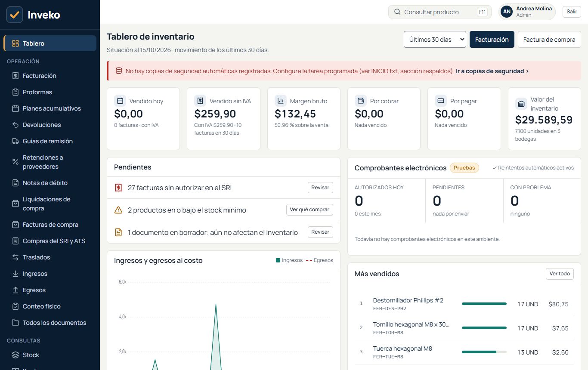
Task: Click Revisar for documento en borrador
Action: pyautogui.click(x=320, y=232)
